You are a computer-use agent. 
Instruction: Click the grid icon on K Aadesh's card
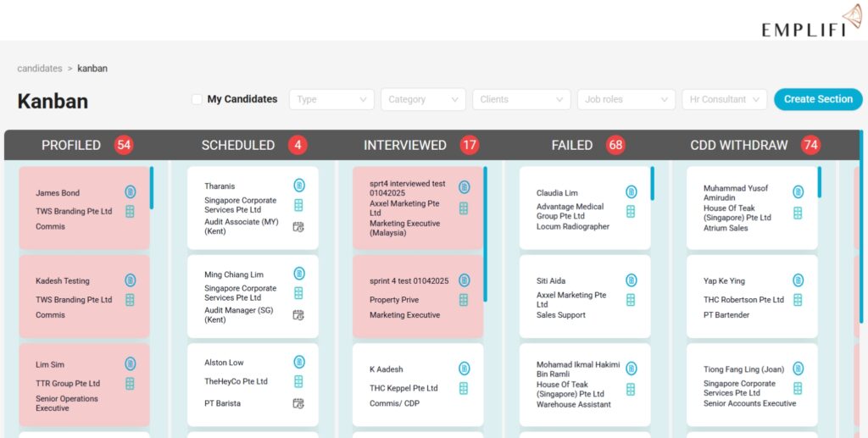(464, 388)
